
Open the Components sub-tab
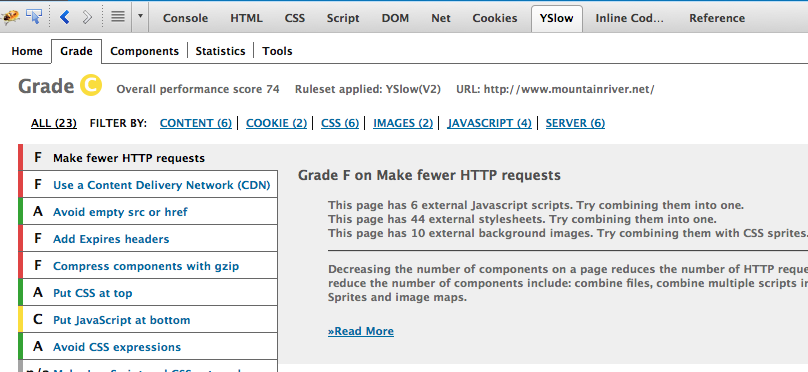[144, 51]
